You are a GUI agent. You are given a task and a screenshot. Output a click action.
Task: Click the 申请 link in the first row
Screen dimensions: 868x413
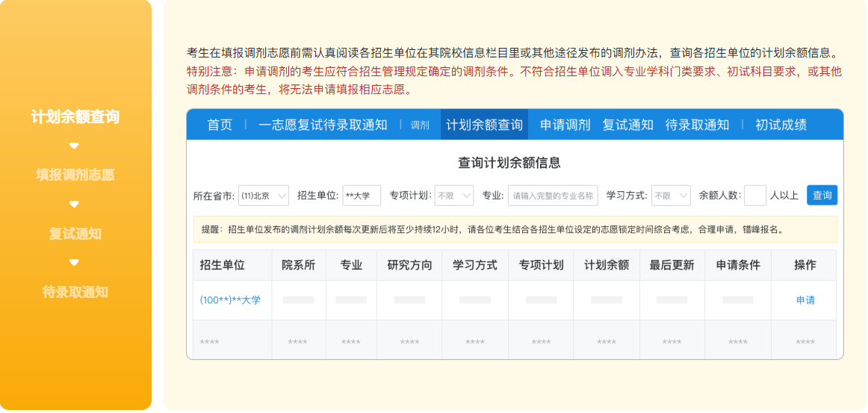805,300
